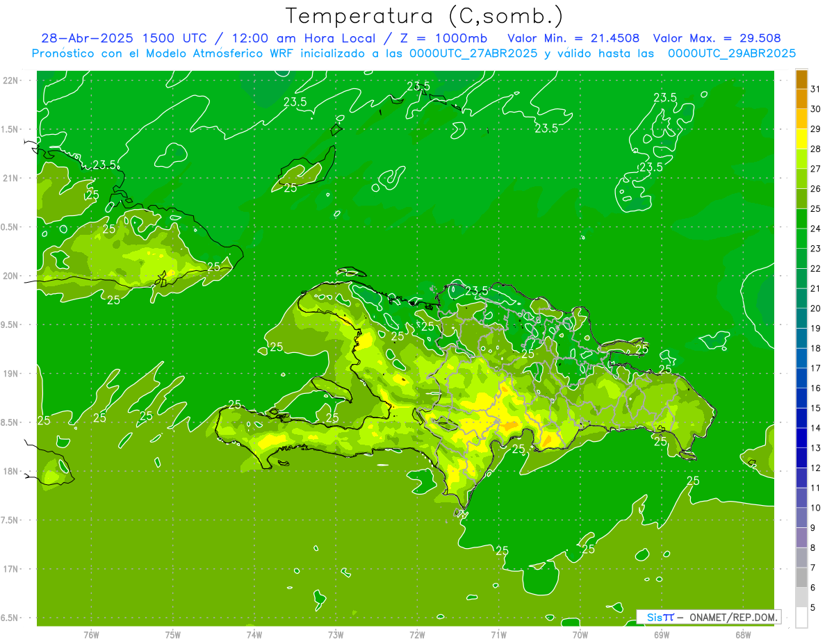Click the Valor Min. = 21.4508 value

(x=573, y=38)
